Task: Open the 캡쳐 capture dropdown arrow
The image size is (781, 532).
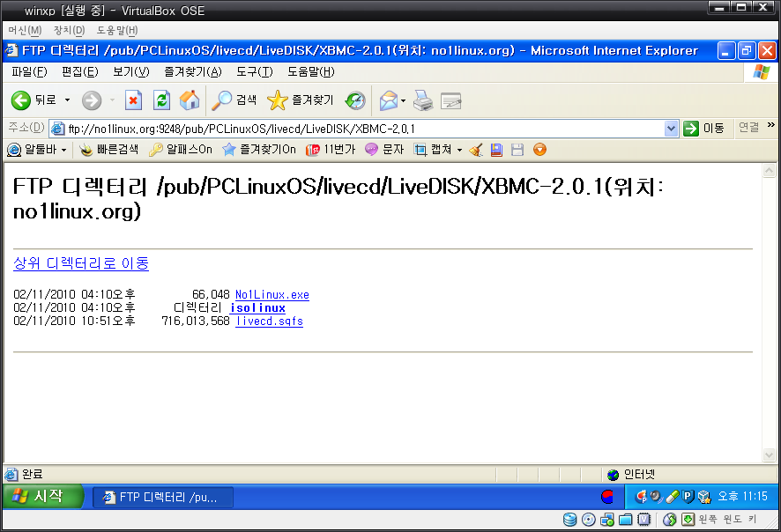Action: (x=459, y=150)
